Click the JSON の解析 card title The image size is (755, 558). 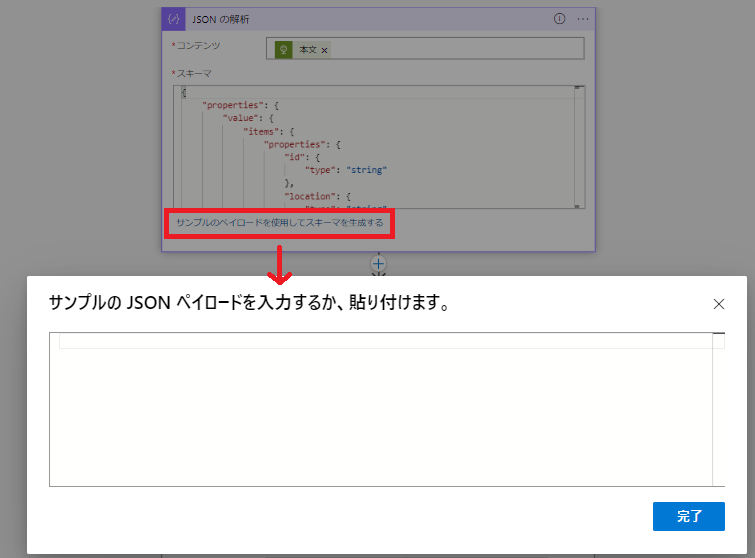click(x=221, y=19)
